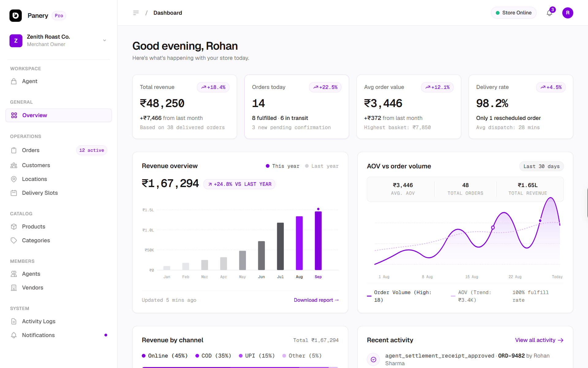The width and height of the screenshot is (588, 368).
Task: Toggle the sidebar menu icon
Action: point(136,13)
